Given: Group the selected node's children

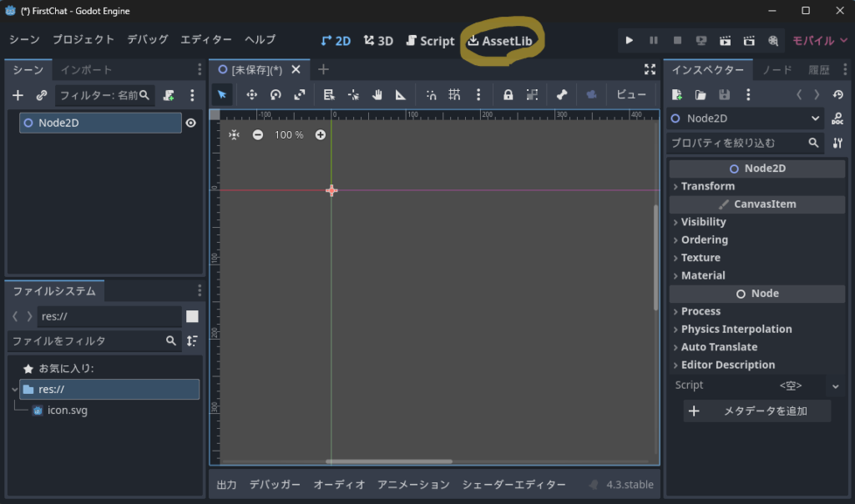Looking at the screenshot, I should coord(532,95).
